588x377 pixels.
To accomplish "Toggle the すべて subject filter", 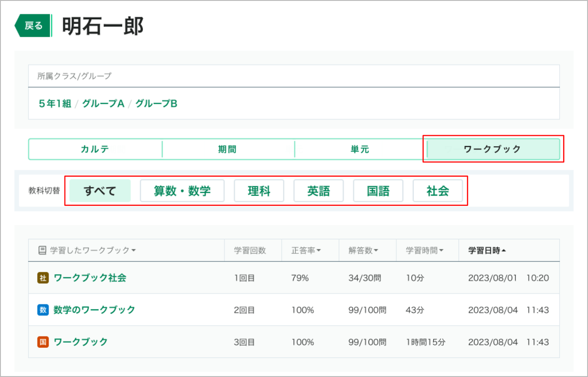I will (x=100, y=191).
